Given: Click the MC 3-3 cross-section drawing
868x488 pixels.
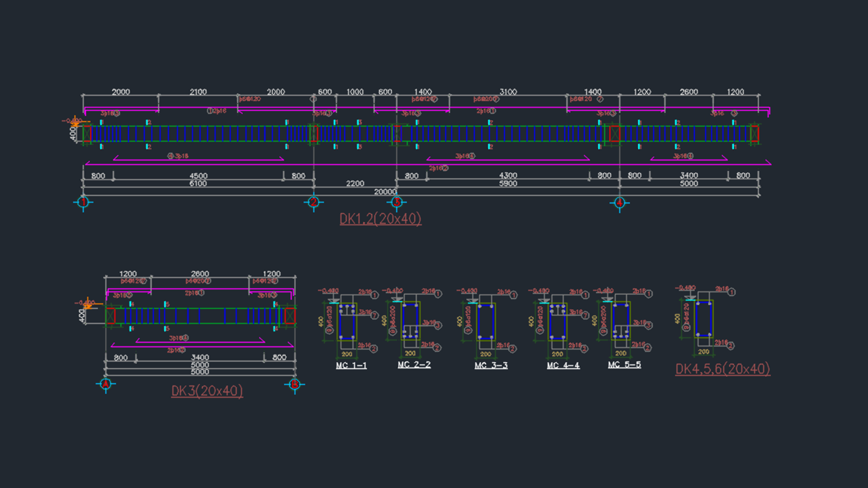Looking at the screenshot, I should [x=486, y=321].
